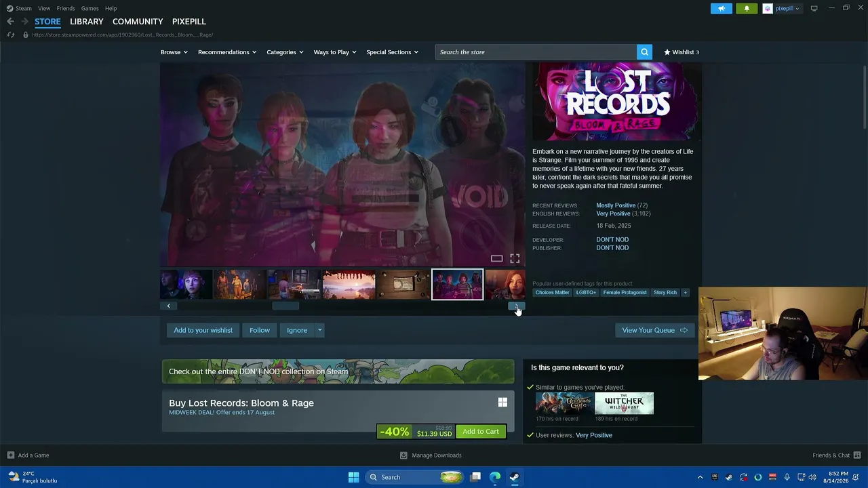Reload the store page
The height and width of the screenshot is (488, 868).
click(x=11, y=35)
